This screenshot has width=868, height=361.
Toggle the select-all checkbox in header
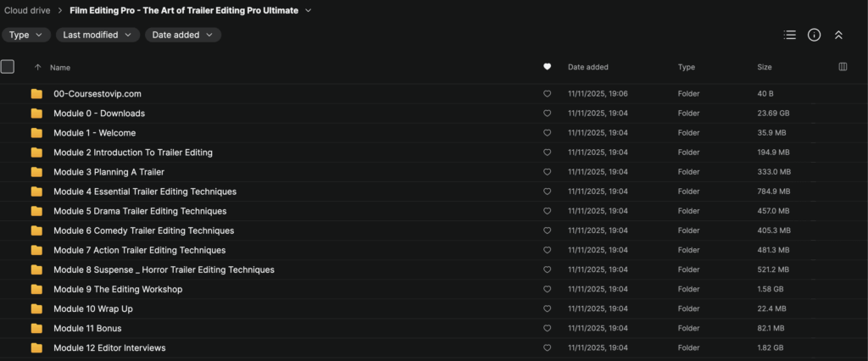(8, 67)
